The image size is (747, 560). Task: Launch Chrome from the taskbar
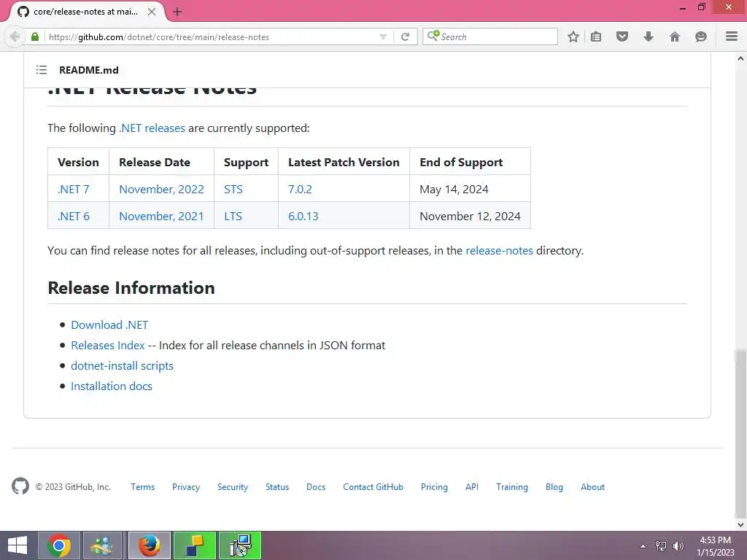point(58,545)
